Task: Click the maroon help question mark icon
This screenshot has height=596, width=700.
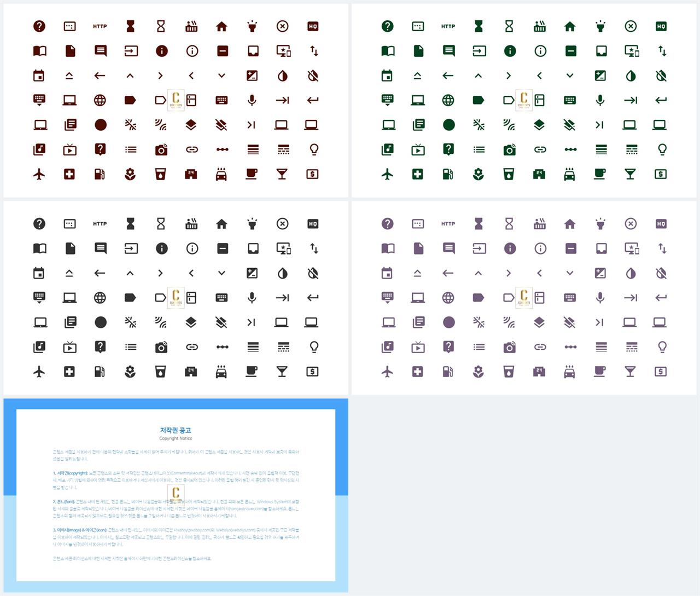Action: (39, 26)
